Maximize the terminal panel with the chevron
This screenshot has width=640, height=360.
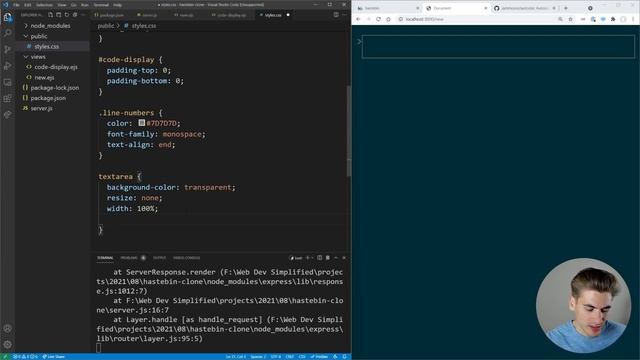click(x=336, y=258)
